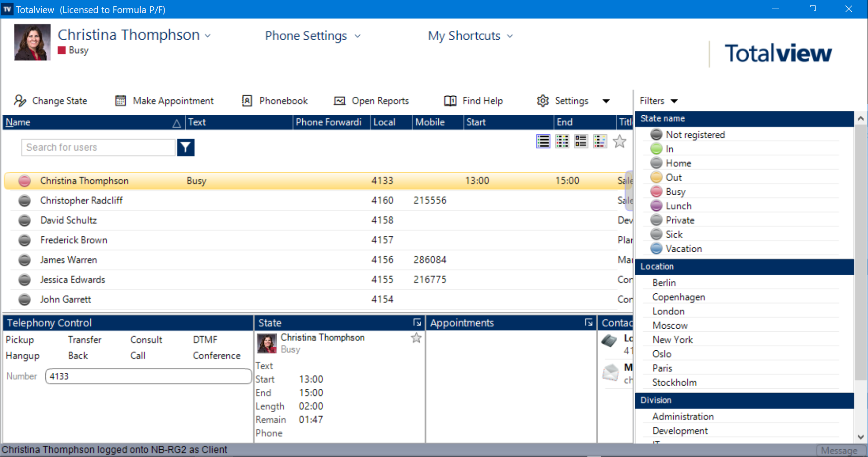Select the Administration division filter
The image size is (868, 457).
click(683, 416)
